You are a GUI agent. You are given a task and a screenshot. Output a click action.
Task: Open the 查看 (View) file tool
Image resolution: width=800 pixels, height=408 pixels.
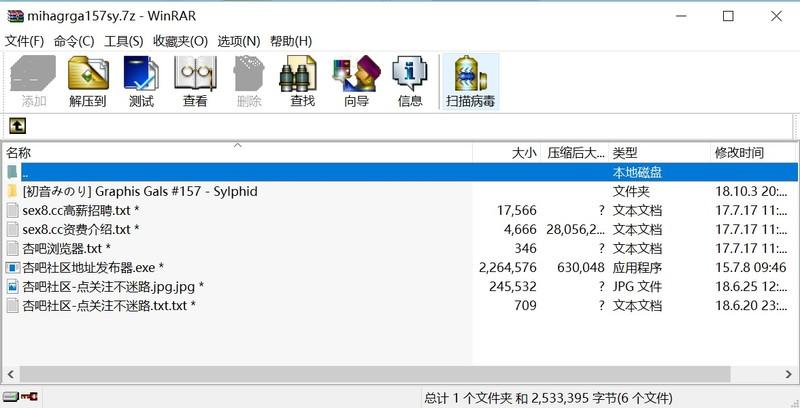pyautogui.click(x=195, y=81)
